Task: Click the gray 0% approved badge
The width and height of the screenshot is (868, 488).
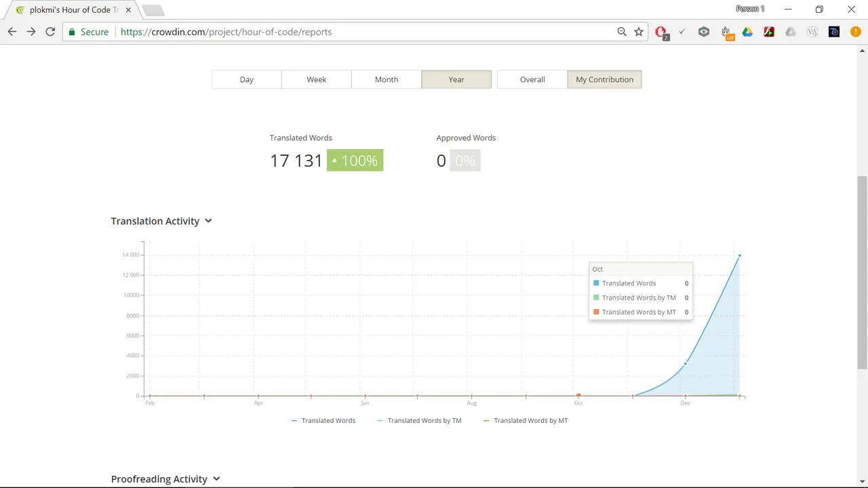Action: tap(465, 161)
